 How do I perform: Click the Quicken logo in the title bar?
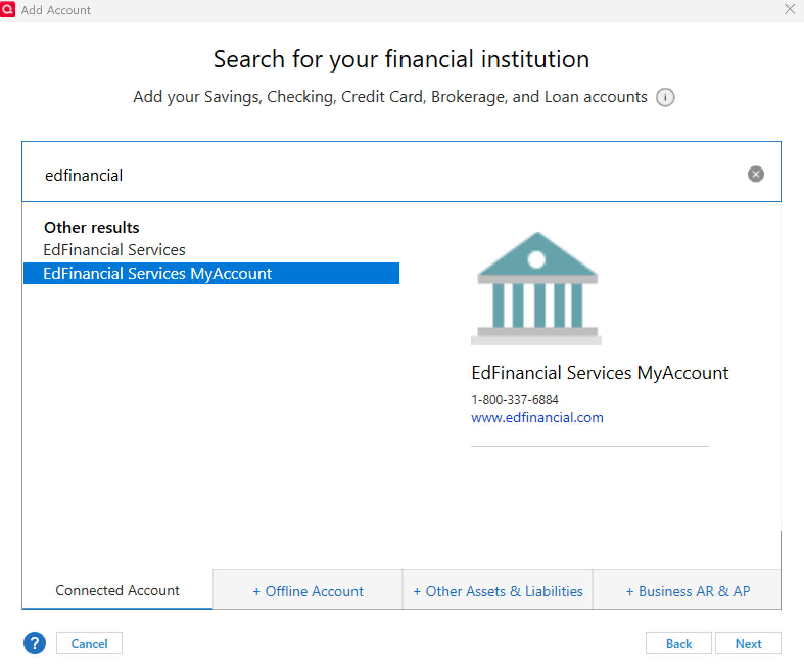tap(8, 9)
